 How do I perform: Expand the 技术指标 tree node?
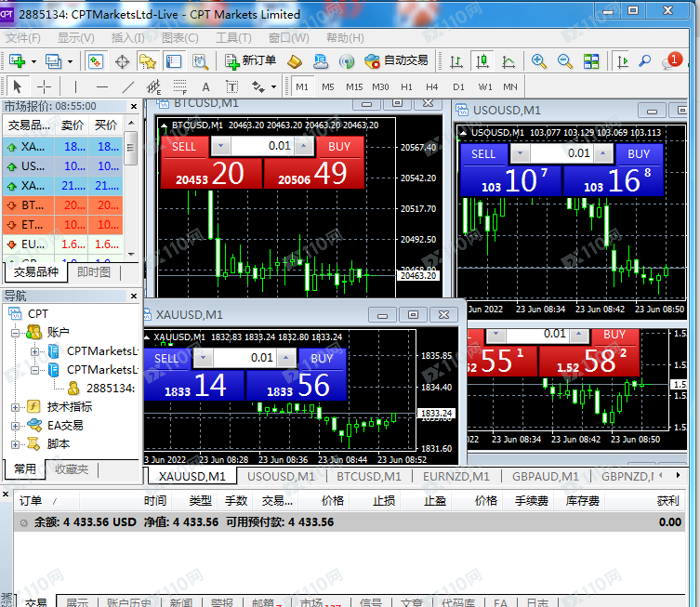tap(16, 407)
